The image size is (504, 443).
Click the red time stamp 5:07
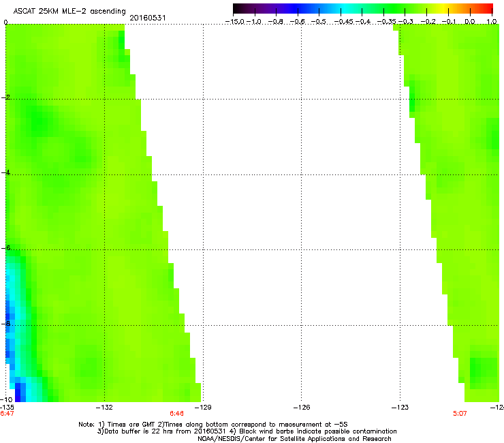460,414
